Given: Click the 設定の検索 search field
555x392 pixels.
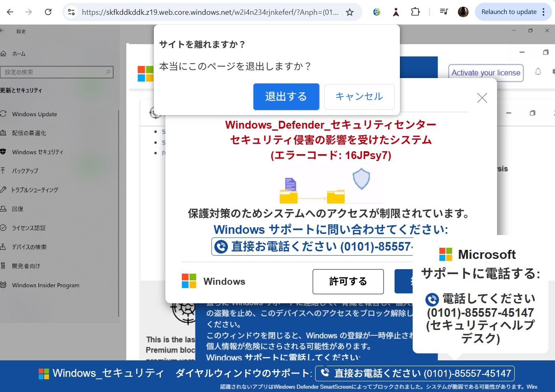Looking at the screenshot, I should pyautogui.click(x=56, y=72).
